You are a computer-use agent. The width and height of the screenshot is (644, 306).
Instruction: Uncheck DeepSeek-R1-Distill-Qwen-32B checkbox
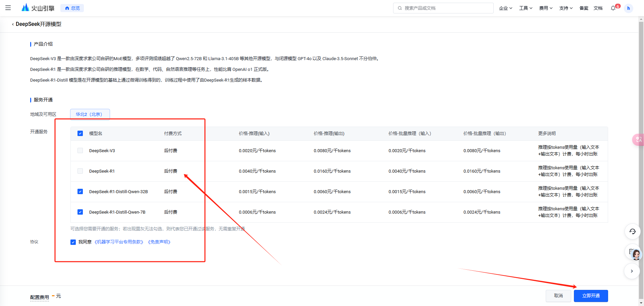pos(80,191)
